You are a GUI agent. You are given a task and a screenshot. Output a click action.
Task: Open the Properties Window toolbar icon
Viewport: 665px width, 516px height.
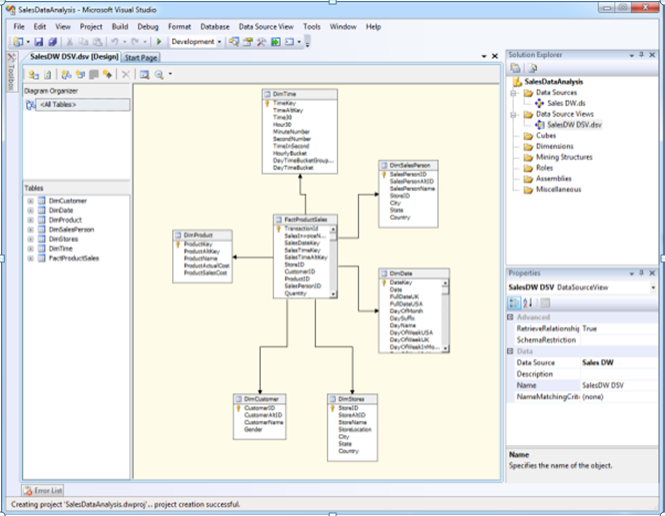[248, 42]
